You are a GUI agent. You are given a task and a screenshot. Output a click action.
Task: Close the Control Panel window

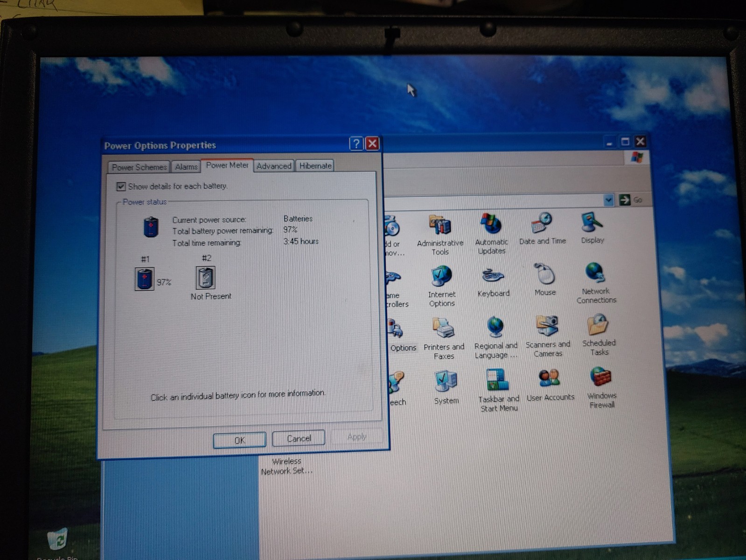click(x=641, y=141)
